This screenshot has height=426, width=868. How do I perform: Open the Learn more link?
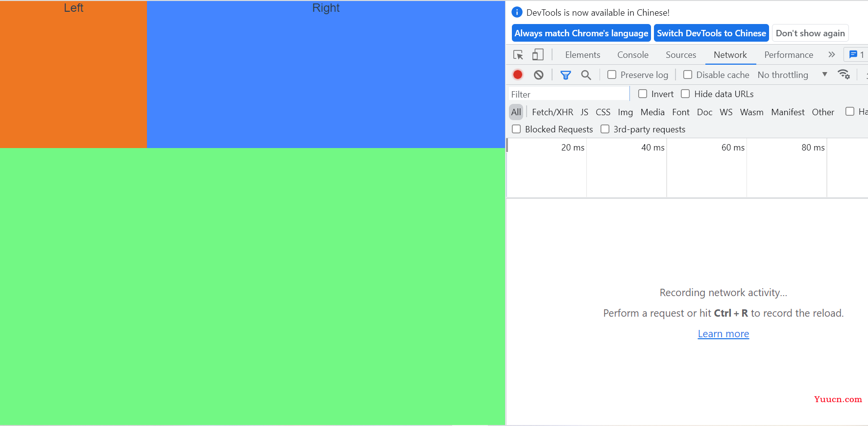pyautogui.click(x=723, y=334)
